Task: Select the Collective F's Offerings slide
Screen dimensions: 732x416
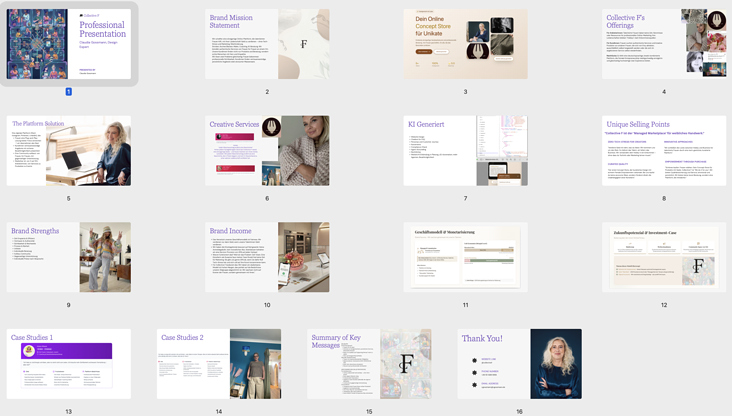Action: 664,44
